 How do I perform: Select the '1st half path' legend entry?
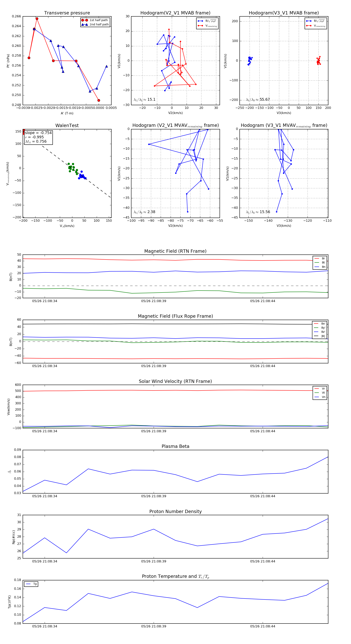95,20
